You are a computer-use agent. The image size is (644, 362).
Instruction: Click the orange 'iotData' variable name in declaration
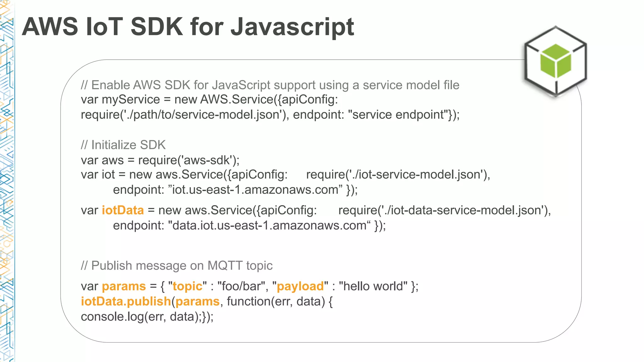(123, 210)
